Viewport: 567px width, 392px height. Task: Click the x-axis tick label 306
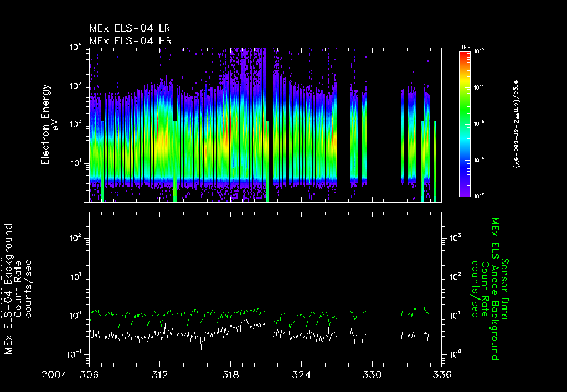coord(89,375)
